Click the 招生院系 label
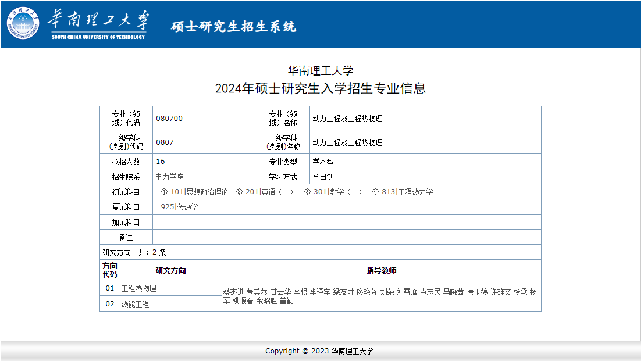Image resolution: width=644 pixels, height=361 pixels. [x=126, y=177]
